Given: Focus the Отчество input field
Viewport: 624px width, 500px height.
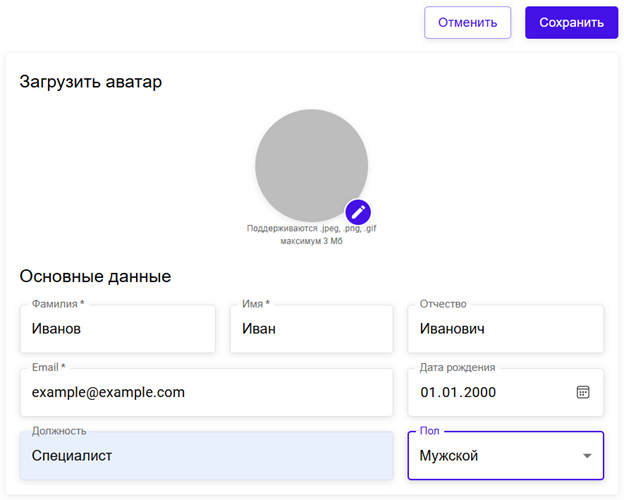Looking at the screenshot, I should click(x=506, y=329).
